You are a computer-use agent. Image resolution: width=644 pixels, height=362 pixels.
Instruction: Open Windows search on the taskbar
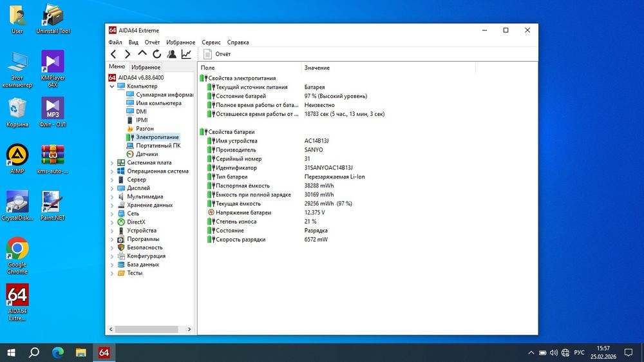[34, 352]
